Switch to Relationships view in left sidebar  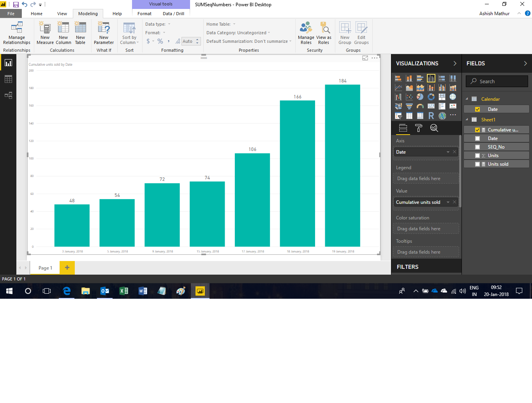pyautogui.click(x=8, y=95)
